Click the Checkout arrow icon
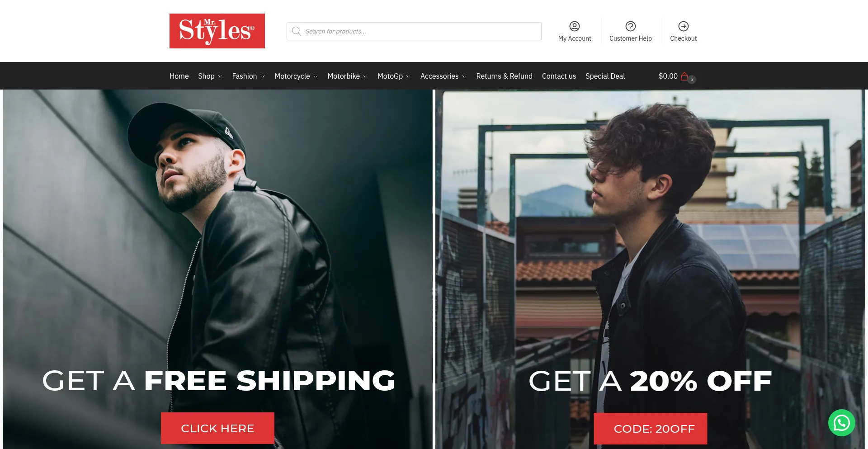 [684, 26]
